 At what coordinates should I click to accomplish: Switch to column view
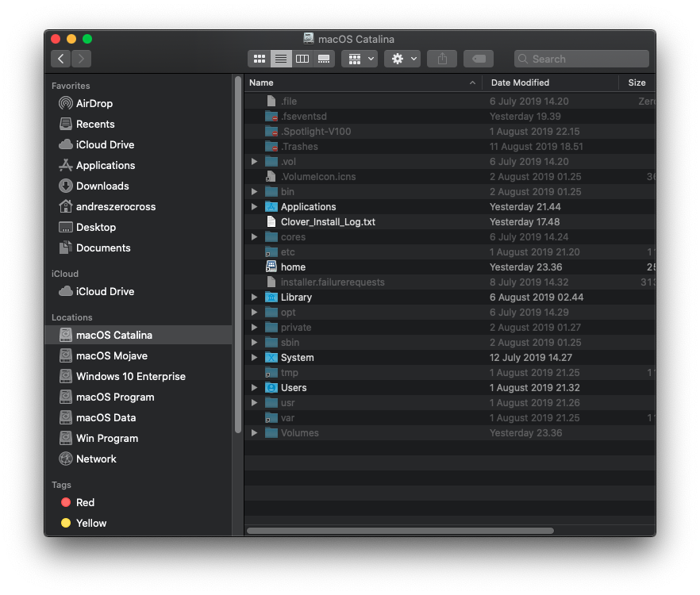[x=302, y=59]
